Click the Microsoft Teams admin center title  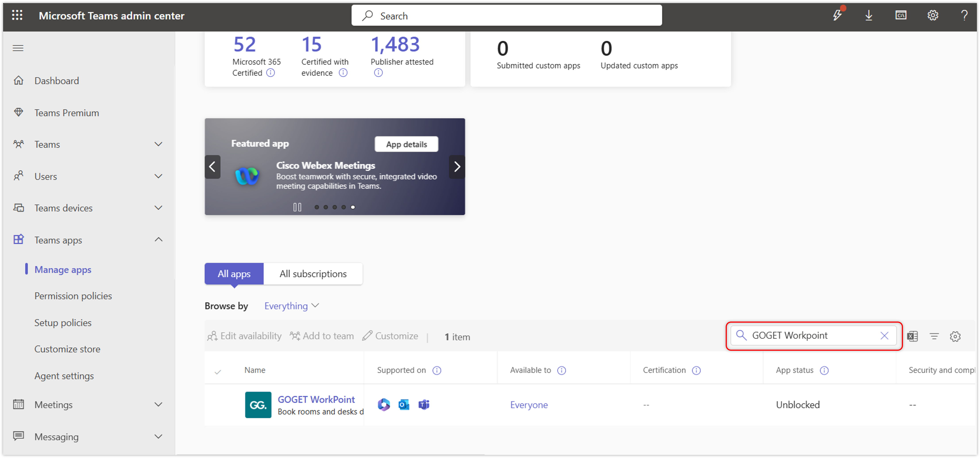tap(112, 15)
